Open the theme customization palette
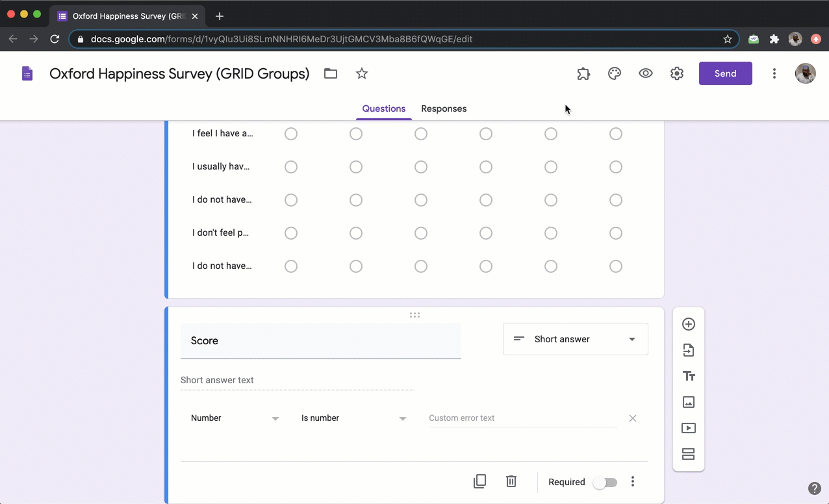829x504 pixels. point(614,73)
